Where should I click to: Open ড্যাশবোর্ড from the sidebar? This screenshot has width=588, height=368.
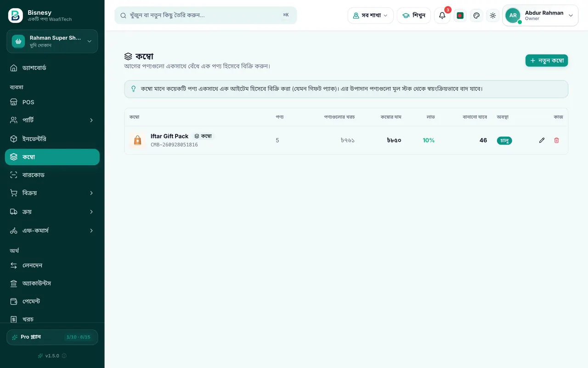52,68
